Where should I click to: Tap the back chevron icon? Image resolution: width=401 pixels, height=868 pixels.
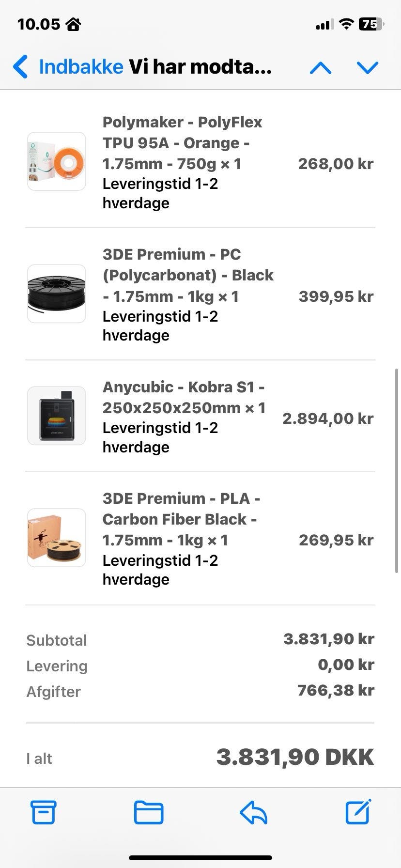tap(21, 67)
